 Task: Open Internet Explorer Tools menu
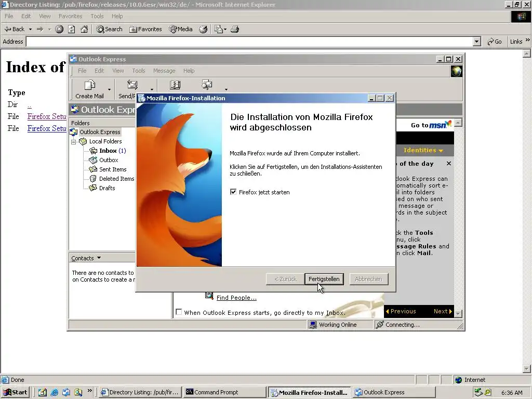pyautogui.click(x=97, y=16)
